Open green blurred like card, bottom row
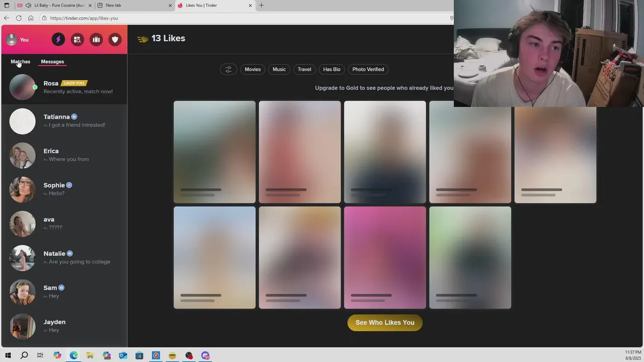The image size is (644, 362). pyautogui.click(x=470, y=257)
